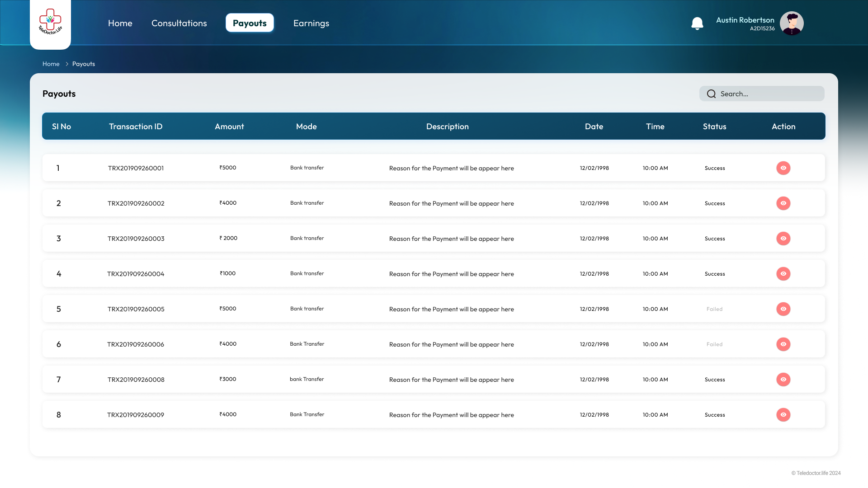868x488 pixels.
Task: Click the Failed status in row 6
Action: 715,344
